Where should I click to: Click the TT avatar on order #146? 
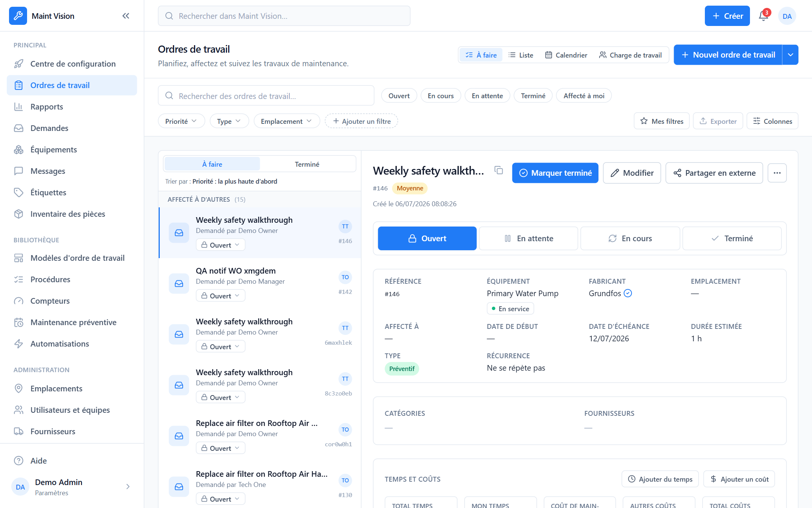(345, 226)
